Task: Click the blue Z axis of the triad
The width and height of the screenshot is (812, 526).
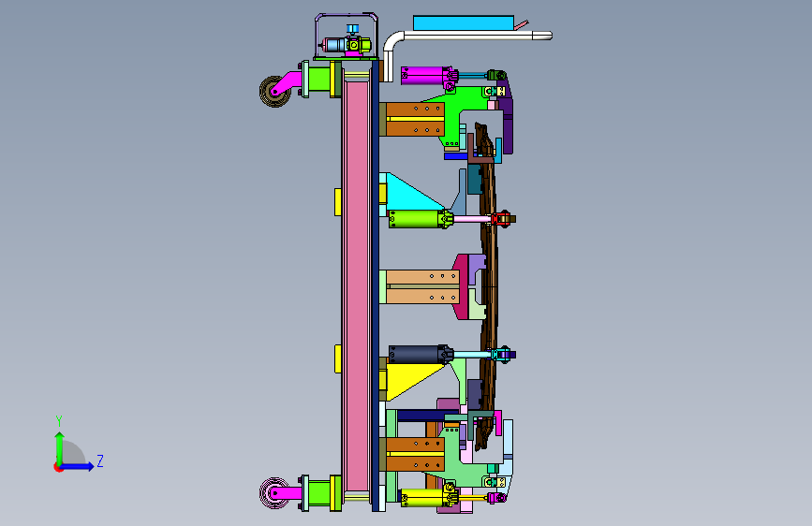Action: [78, 466]
